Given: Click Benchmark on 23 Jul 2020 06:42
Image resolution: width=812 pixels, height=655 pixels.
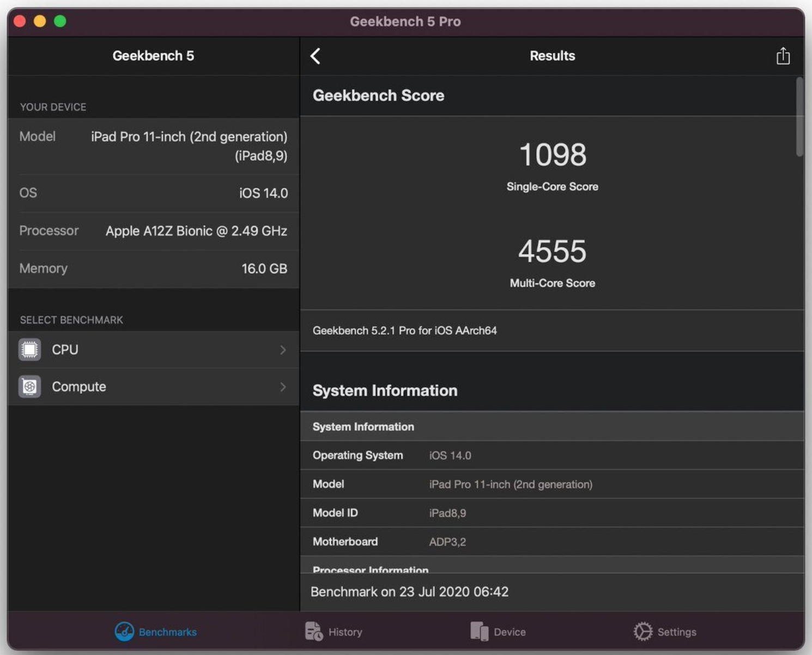Looking at the screenshot, I should pyautogui.click(x=409, y=592).
